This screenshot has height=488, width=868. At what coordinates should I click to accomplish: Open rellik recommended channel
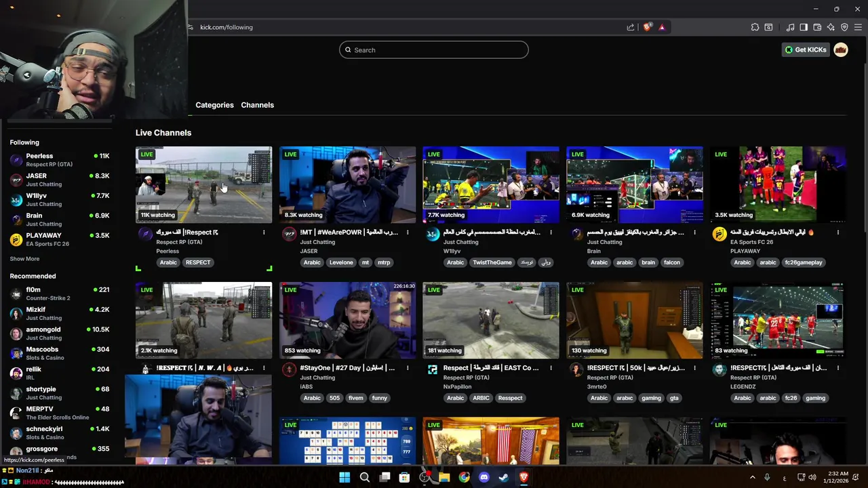click(60, 373)
